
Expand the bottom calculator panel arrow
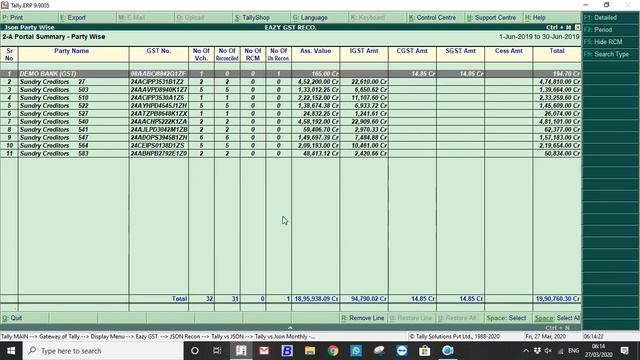pos(290,327)
